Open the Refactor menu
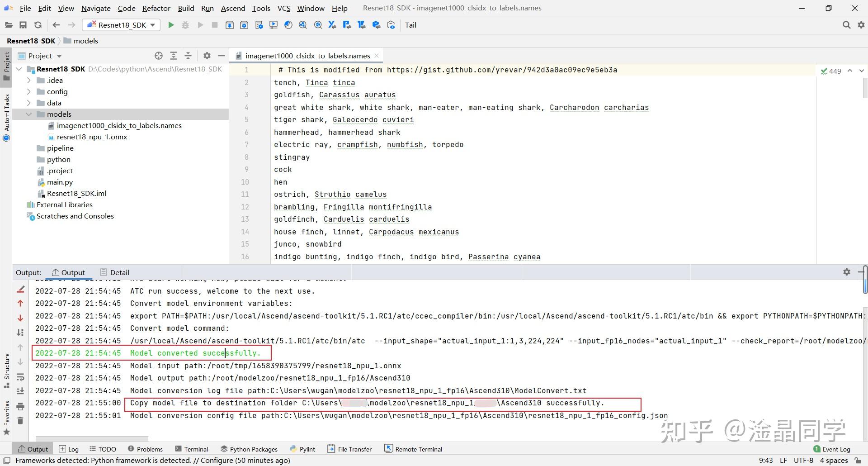Viewport: 868px width, 466px height. point(156,8)
